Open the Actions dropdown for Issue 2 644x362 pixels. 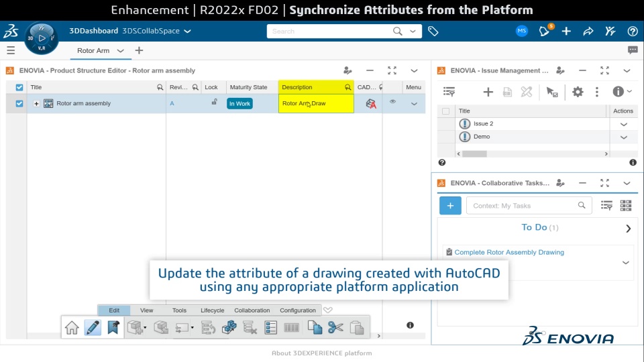coord(623,125)
